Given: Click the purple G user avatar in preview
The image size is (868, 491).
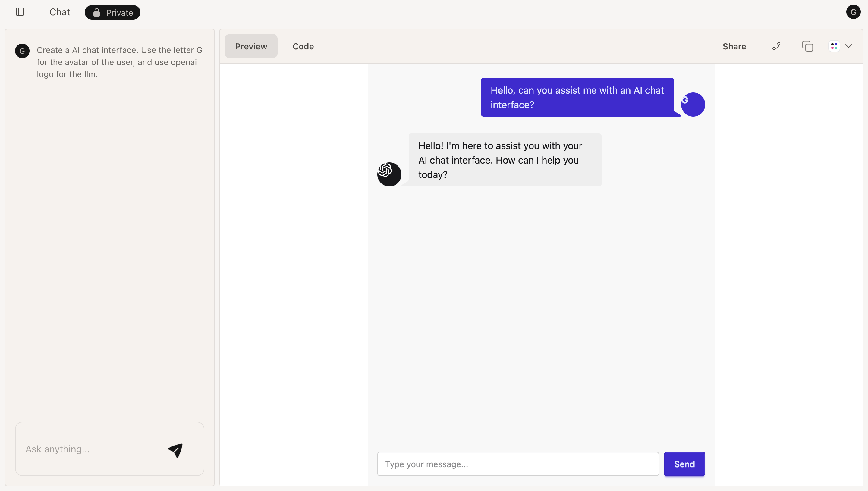Looking at the screenshot, I should 693,105.
